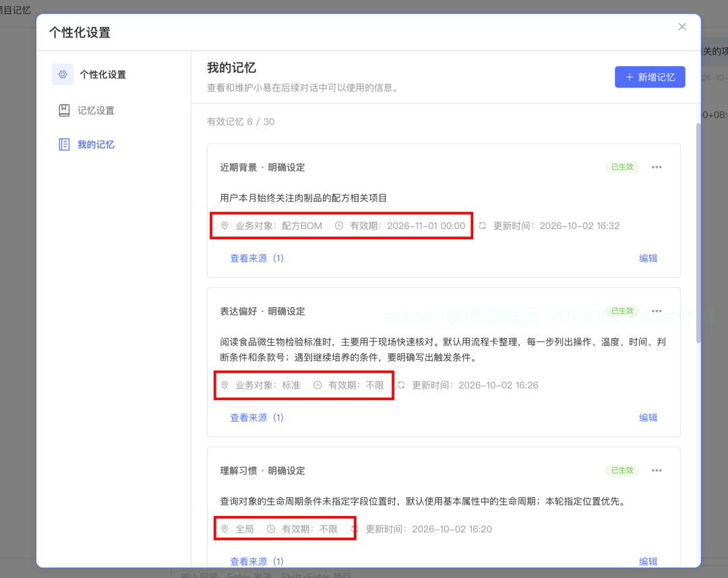Click 编辑 on the 近期背景 memory

[648, 259]
